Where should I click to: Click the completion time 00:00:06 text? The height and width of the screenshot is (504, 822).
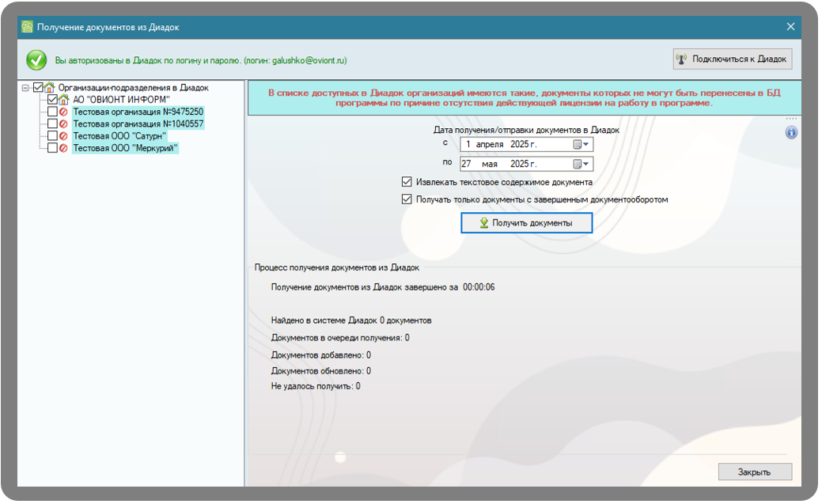[x=479, y=287]
